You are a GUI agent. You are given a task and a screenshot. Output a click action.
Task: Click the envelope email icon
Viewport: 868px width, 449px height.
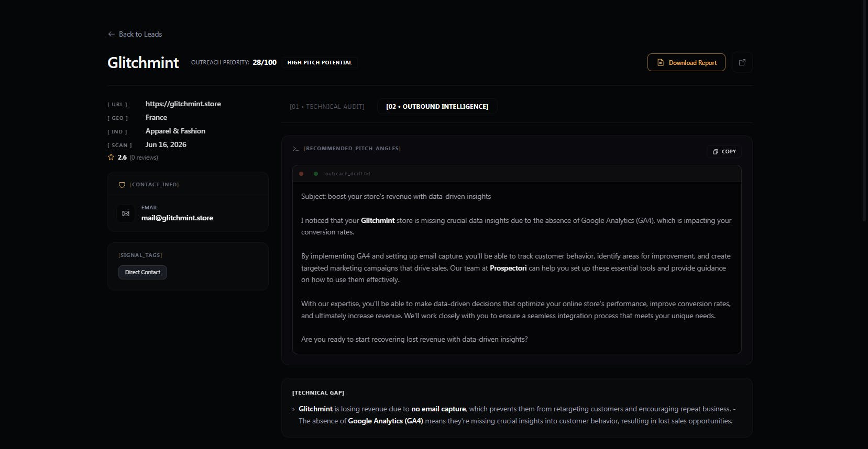pyautogui.click(x=126, y=214)
